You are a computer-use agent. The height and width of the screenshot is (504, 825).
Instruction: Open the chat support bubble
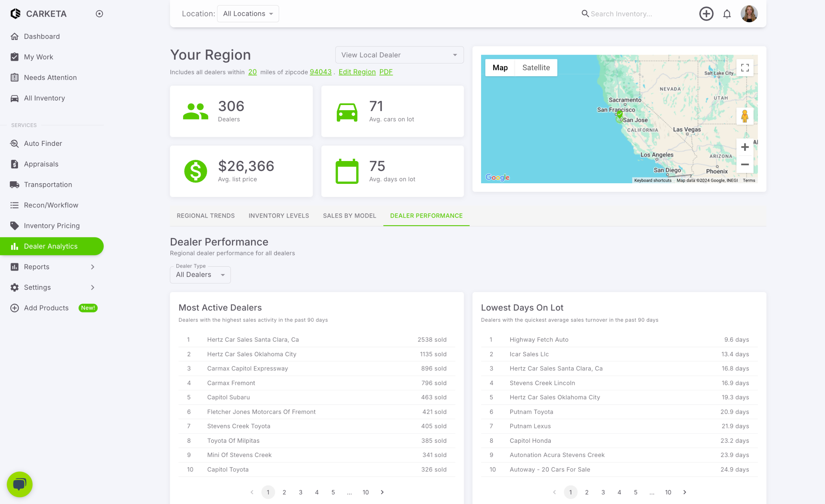pos(19,484)
